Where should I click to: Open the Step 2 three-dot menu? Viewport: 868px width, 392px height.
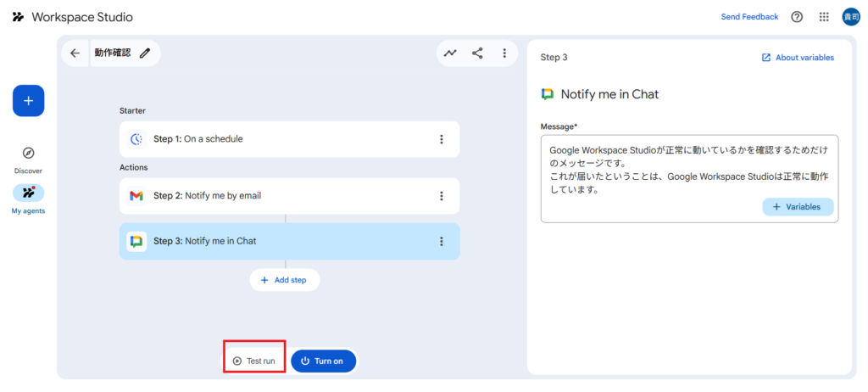[441, 196]
